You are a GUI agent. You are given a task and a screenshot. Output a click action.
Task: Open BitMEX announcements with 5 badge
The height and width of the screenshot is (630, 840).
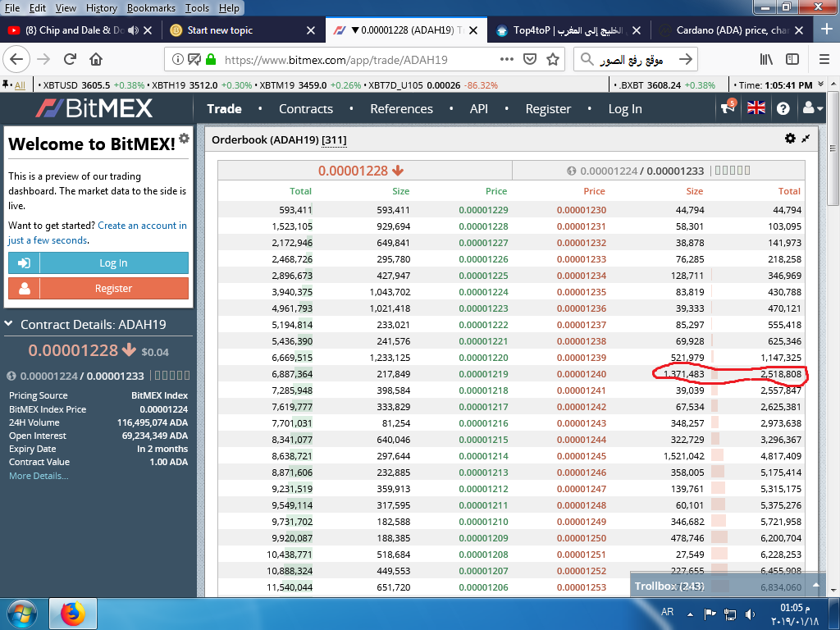click(728, 107)
